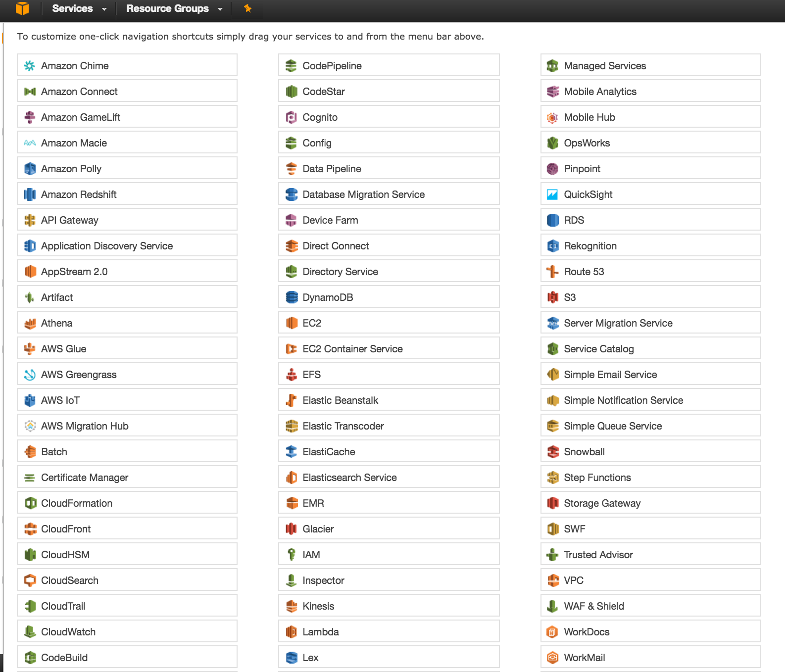Open Athena service

pyautogui.click(x=127, y=322)
